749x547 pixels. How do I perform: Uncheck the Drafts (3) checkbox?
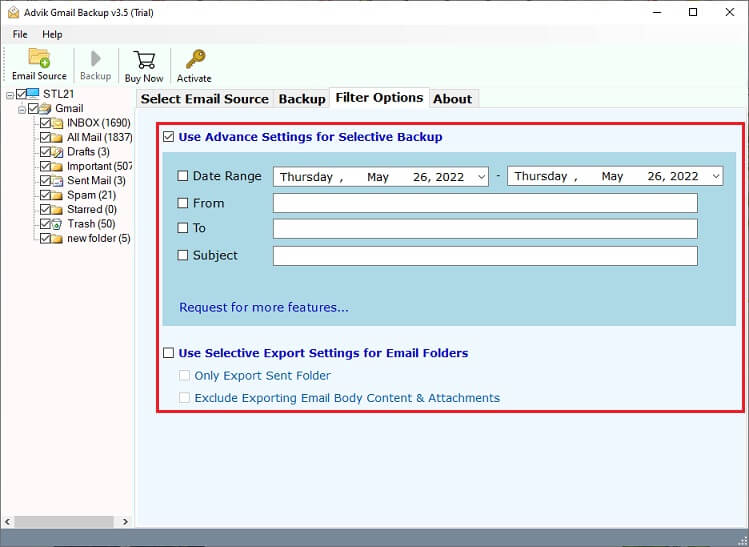(x=45, y=152)
